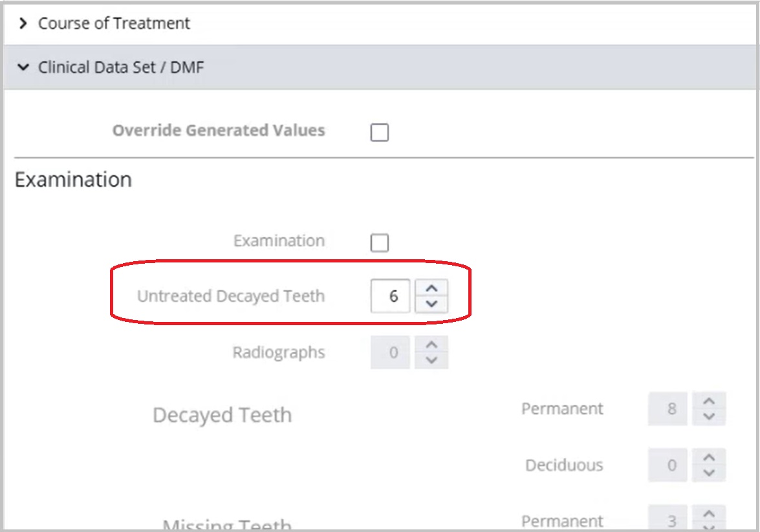Increment the Radiographs count up arrow
This screenshot has width=760, height=532.
pyautogui.click(x=431, y=345)
